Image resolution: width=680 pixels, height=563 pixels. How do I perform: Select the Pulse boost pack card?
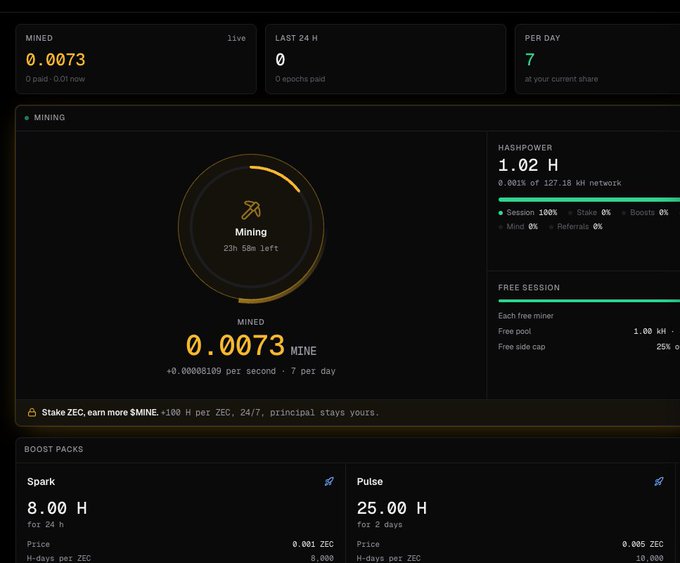(510, 513)
